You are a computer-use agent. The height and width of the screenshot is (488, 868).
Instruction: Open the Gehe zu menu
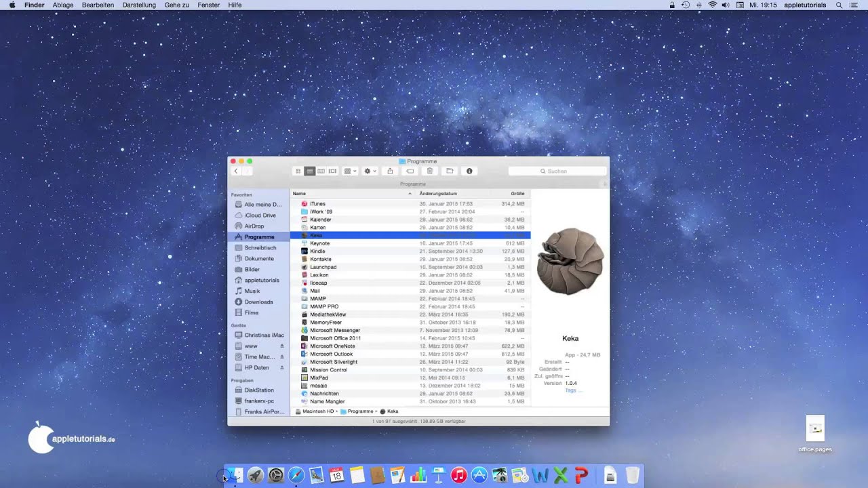[177, 5]
